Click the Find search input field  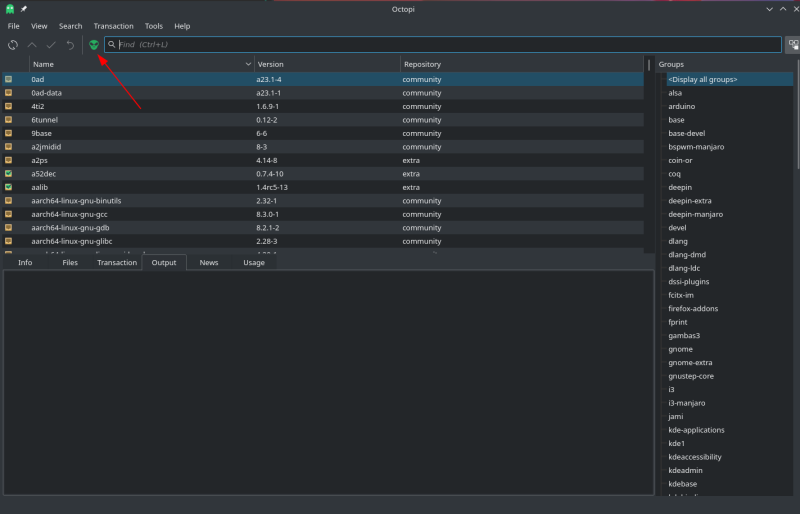pyautogui.click(x=443, y=44)
